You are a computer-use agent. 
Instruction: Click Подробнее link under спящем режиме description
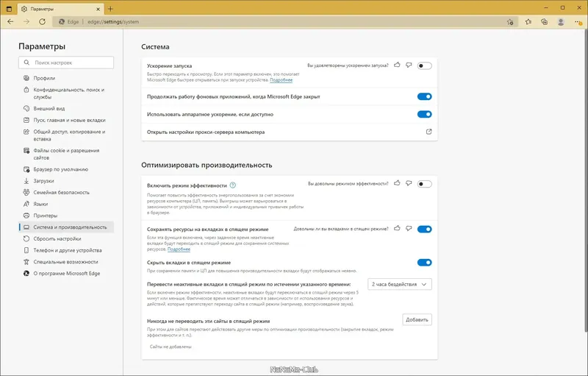(179, 249)
